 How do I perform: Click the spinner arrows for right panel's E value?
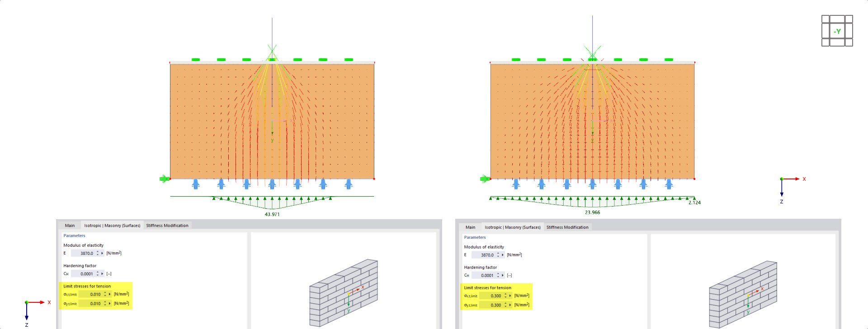498,255
